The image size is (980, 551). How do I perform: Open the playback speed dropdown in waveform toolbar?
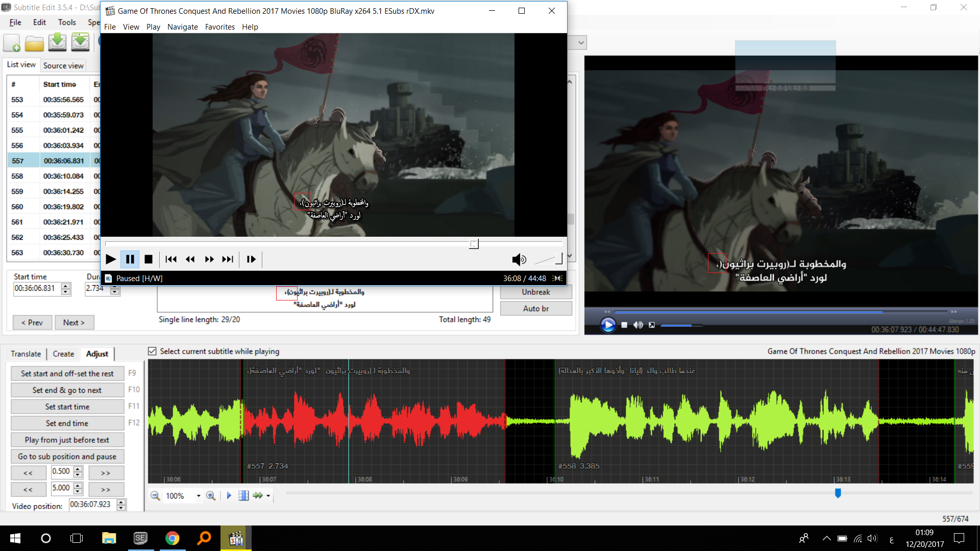[269, 495]
